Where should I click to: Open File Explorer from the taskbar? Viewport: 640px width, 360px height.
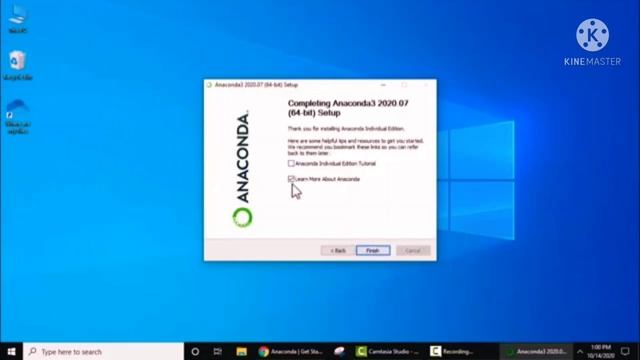pyautogui.click(x=241, y=351)
